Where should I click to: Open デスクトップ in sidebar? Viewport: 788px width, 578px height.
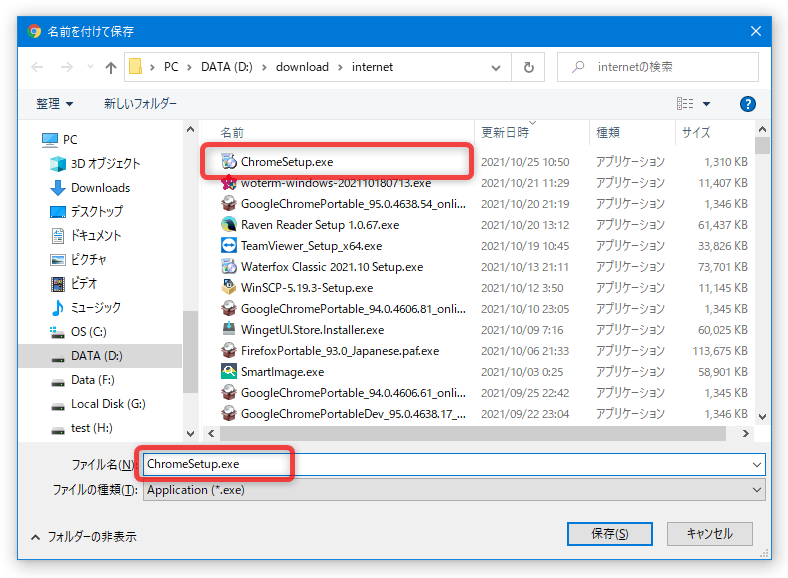click(86, 212)
